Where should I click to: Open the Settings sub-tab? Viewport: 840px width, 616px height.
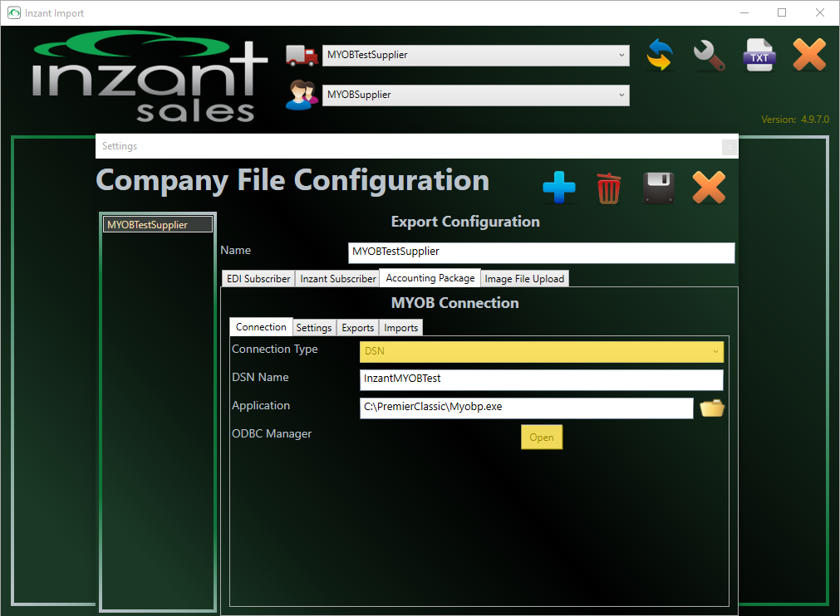click(314, 328)
